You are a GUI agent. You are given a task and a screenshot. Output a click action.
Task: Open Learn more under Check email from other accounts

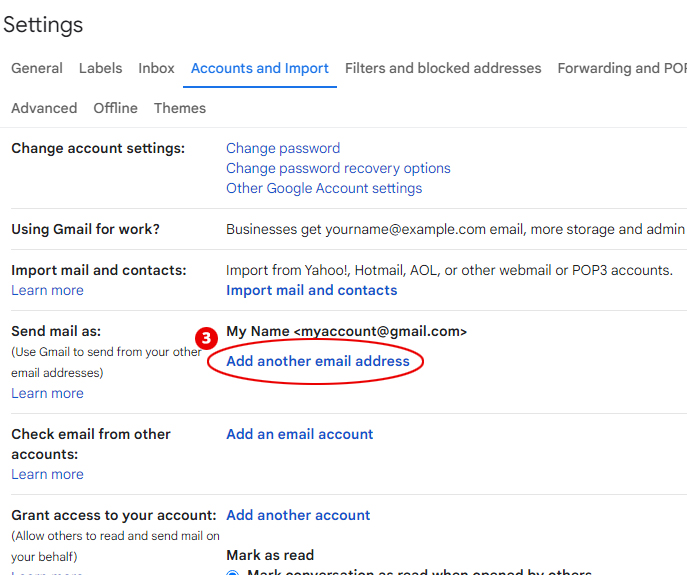click(x=47, y=474)
